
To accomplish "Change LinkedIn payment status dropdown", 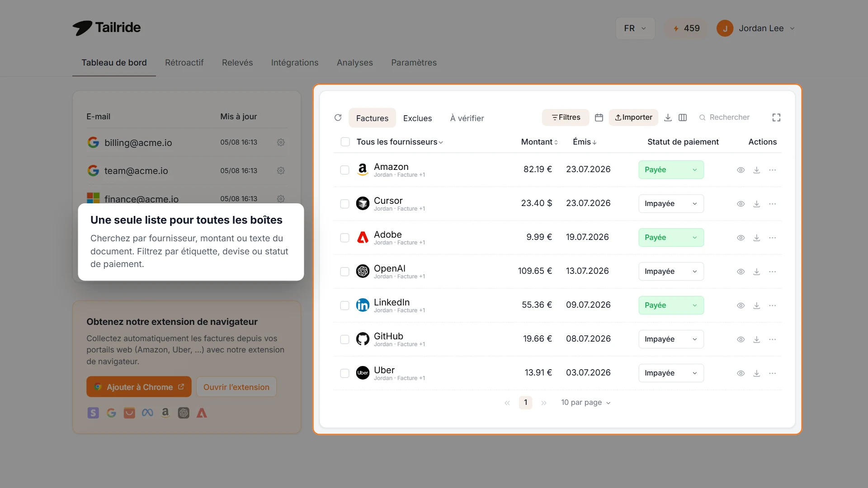I will point(671,305).
